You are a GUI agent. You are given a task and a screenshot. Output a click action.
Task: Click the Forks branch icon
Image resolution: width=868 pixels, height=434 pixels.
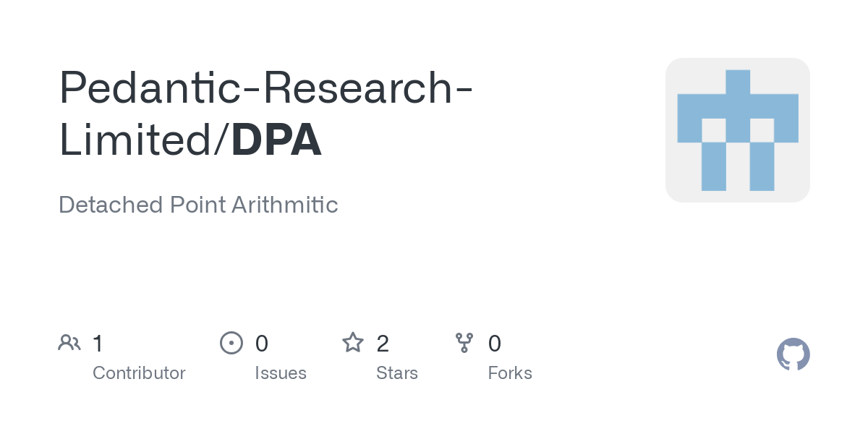click(464, 342)
